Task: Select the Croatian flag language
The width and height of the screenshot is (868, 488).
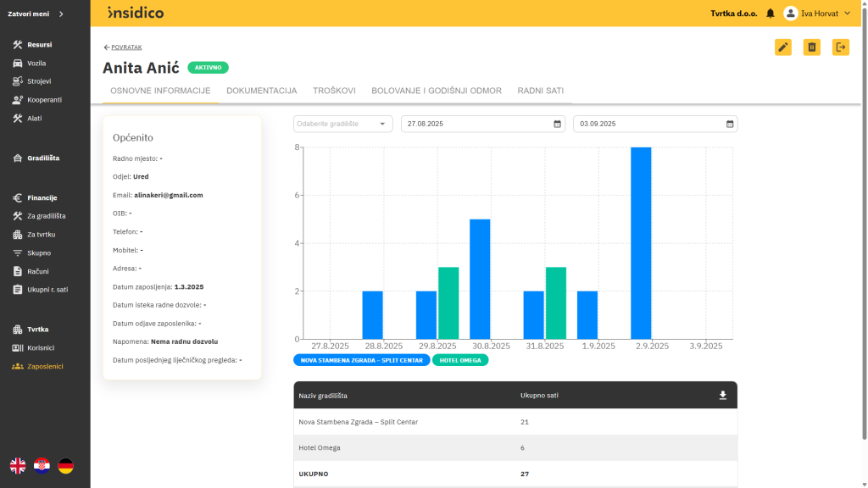Action: pyautogui.click(x=42, y=465)
